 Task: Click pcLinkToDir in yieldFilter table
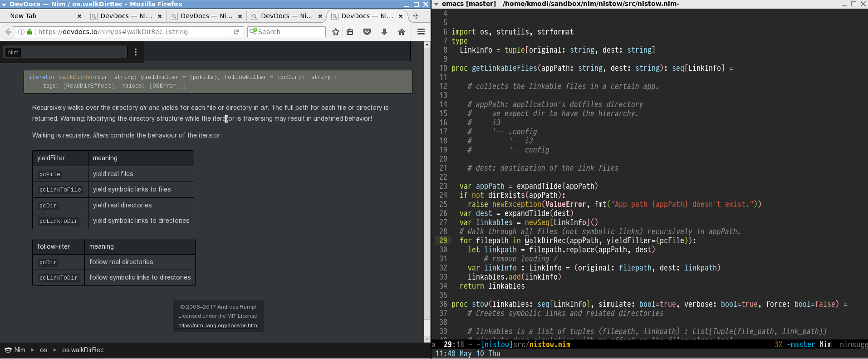click(x=58, y=221)
